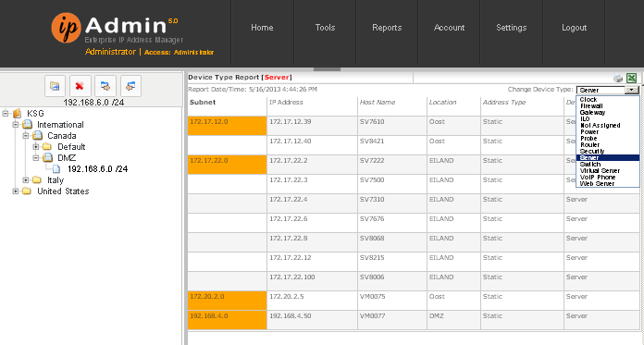This screenshot has height=345, width=644.
Task: Expand the United States folder node
Action: click(x=15, y=191)
